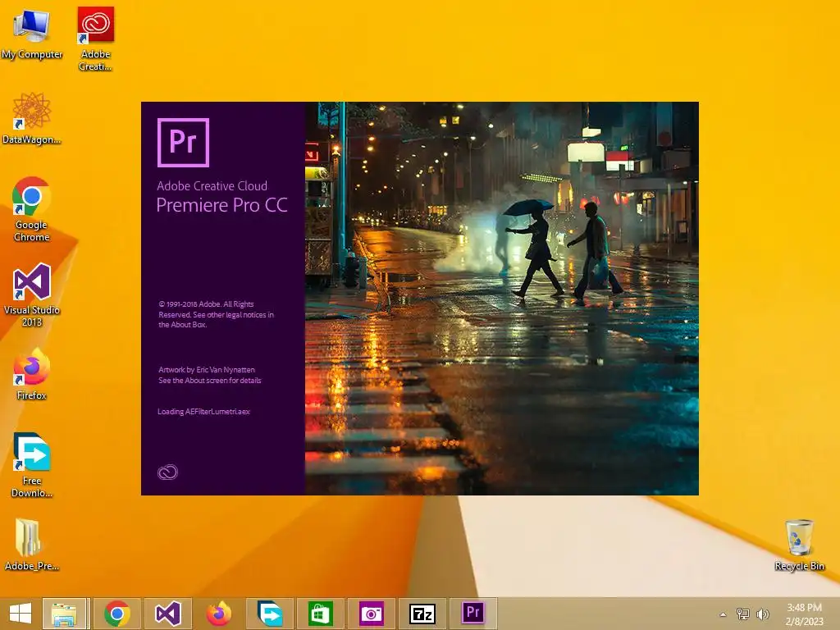Click the 'Adobe Creative Cloud' splash text

(x=212, y=186)
